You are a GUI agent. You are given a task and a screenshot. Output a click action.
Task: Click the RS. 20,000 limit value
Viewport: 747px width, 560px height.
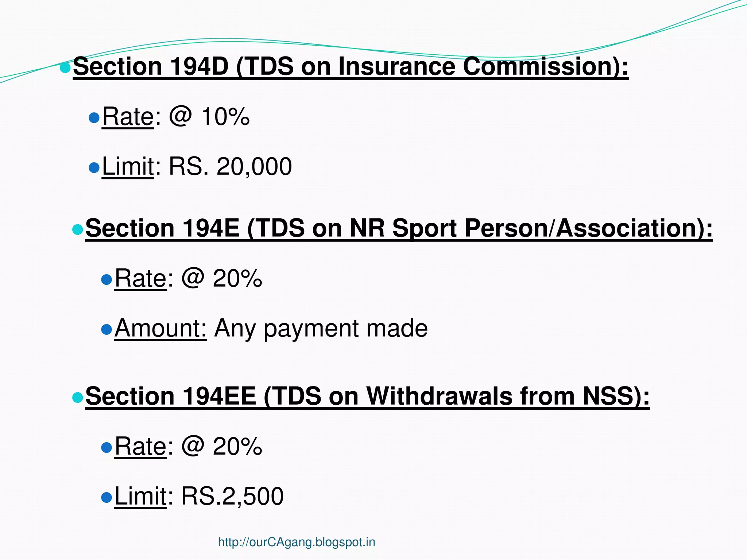pos(230,167)
